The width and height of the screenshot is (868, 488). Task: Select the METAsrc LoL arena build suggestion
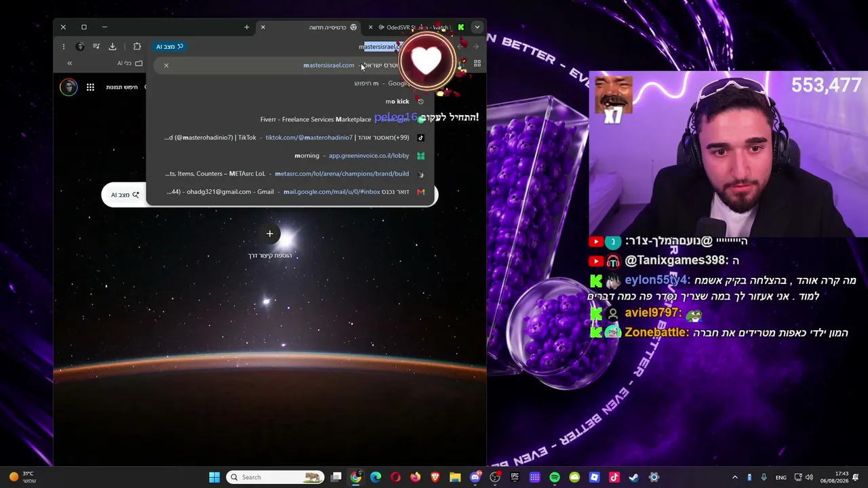(x=290, y=174)
